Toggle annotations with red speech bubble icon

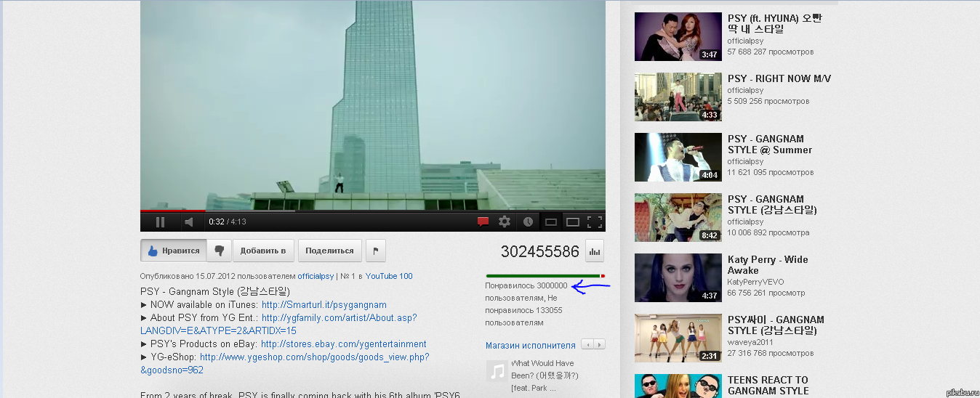click(x=483, y=222)
